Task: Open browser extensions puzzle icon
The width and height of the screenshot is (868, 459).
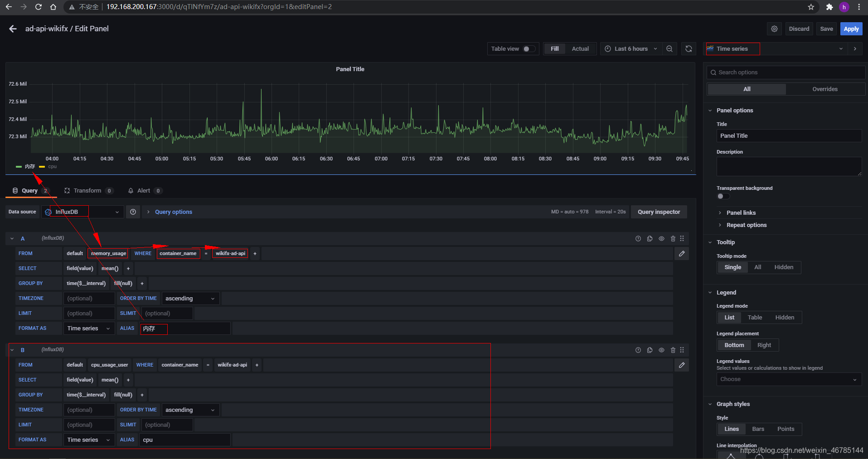Action: pyautogui.click(x=829, y=7)
